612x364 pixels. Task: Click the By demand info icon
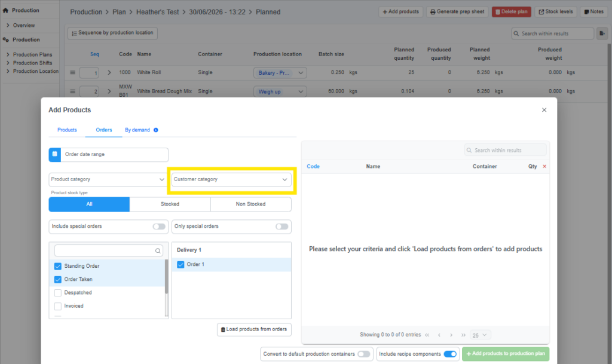[156, 130]
